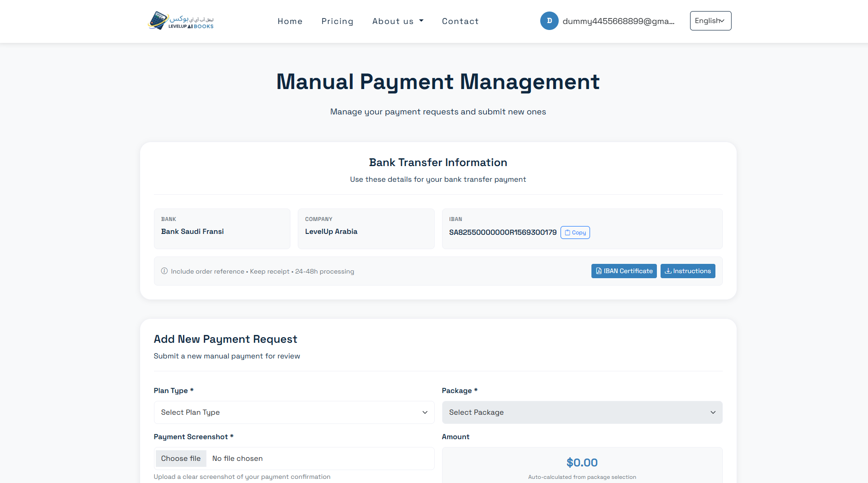Image resolution: width=868 pixels, height=483 pixels.
Task: Click the $0.00 amount display
Action: click(x=582, y=463)
